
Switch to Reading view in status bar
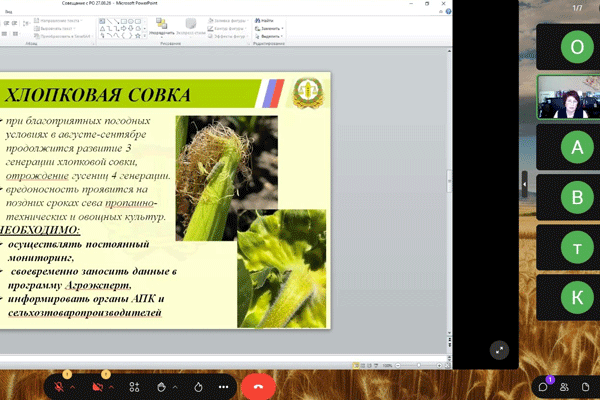pos(369,366)
